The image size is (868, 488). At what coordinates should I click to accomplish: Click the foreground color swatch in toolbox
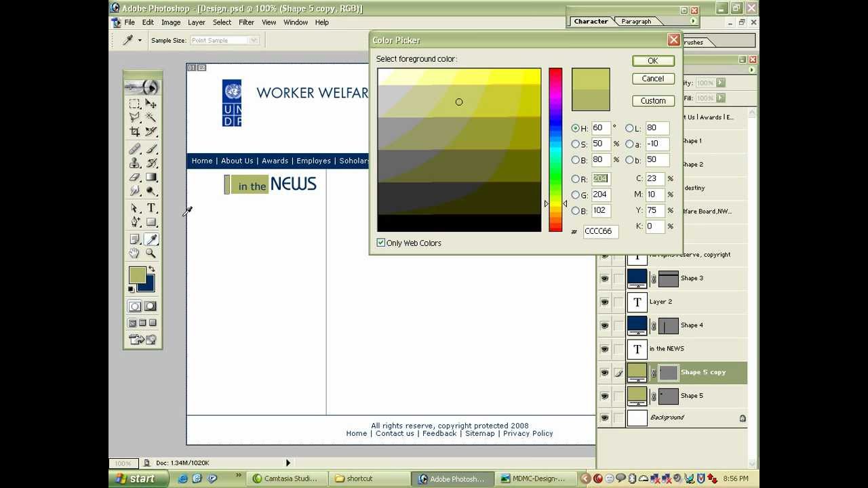(x=137, y=274)
